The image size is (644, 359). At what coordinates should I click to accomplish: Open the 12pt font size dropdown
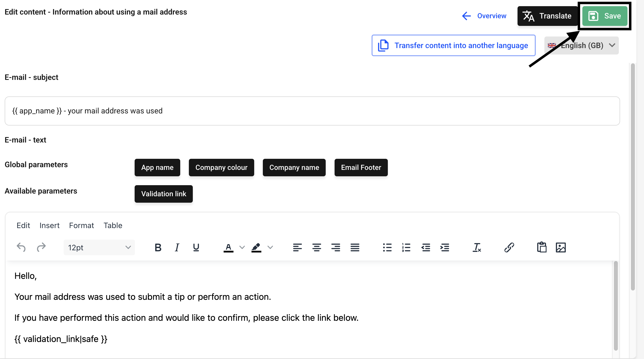(x=99, y=248)
